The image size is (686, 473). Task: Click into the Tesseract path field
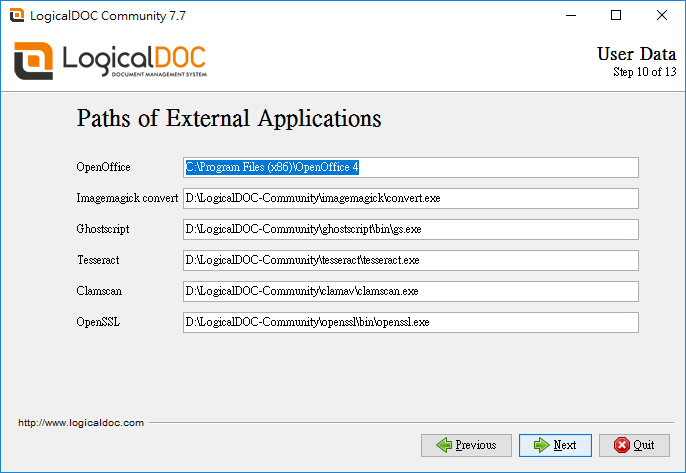click(x=411, y=260)
